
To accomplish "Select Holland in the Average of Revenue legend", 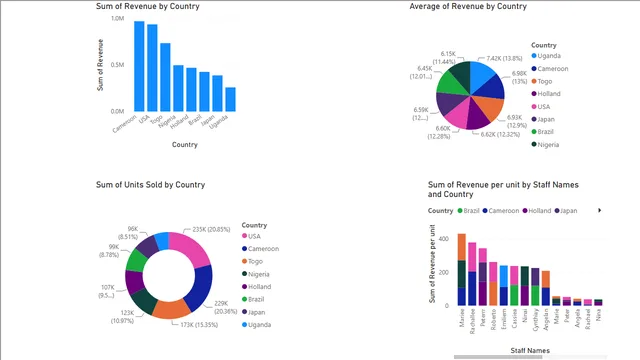I will [x=546, y=93].
